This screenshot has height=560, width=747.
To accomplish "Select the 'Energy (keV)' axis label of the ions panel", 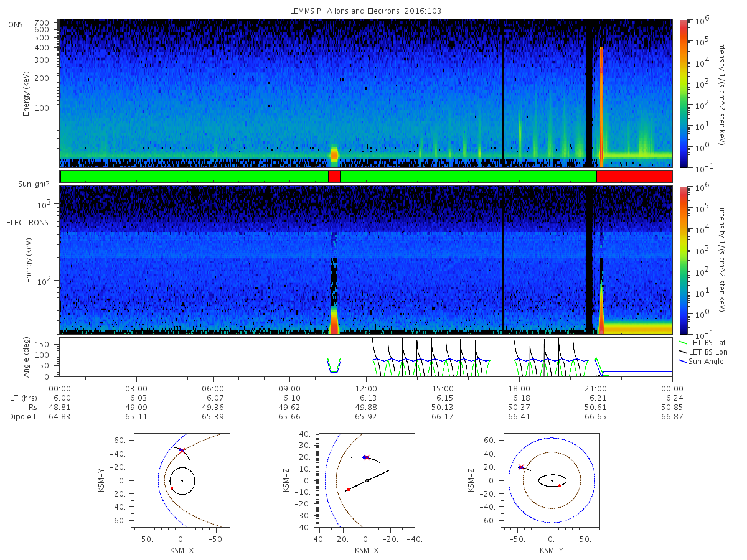I will pos(26,93).
